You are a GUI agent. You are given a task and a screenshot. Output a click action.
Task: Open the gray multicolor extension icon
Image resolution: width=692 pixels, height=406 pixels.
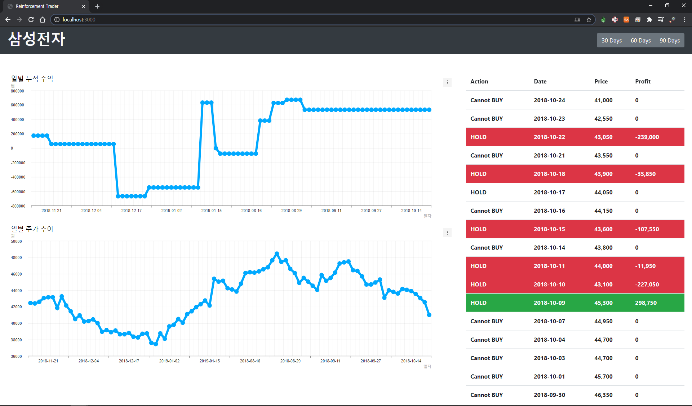pyautogui.click(x=638, y=19)
